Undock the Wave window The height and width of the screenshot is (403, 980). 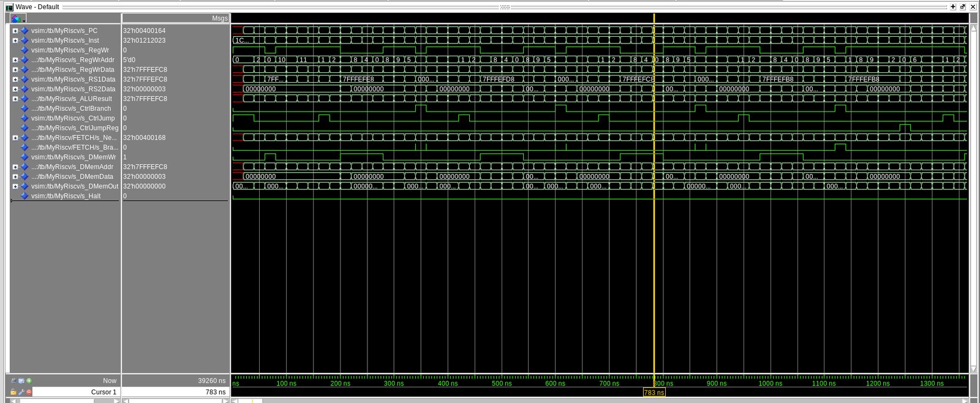(963, 7)
